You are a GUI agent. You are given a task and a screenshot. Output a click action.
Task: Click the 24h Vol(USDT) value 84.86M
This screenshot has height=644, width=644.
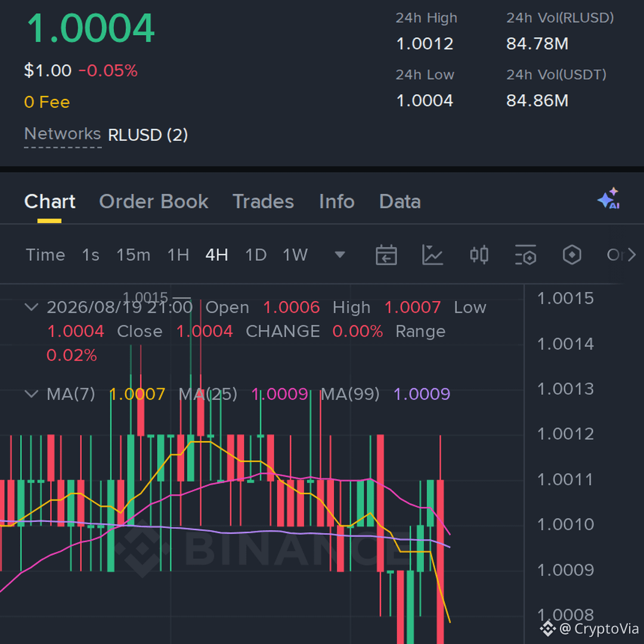pos(537,101)
